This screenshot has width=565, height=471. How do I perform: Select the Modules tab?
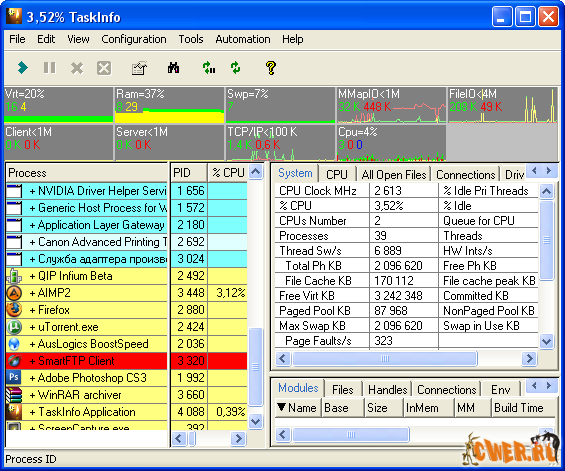click(298, 388)
